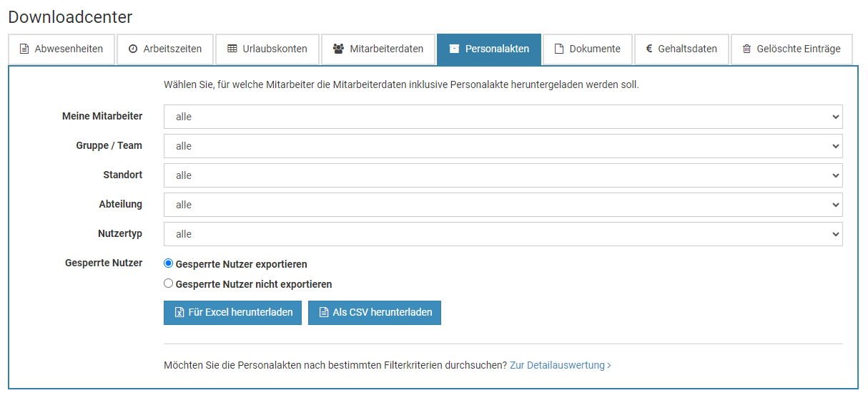Click the euro icon on Gehaltsdaten tab
868x398 pixels.
[649, 49]
